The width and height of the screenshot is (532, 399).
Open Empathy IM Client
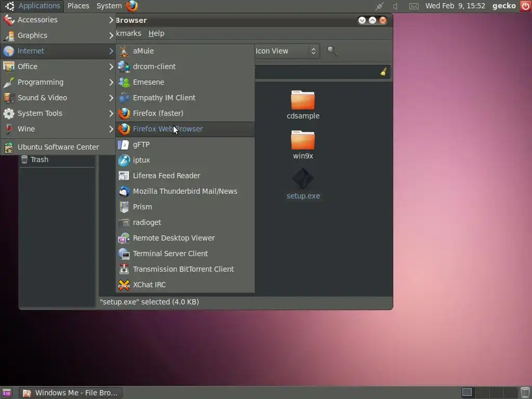point(185,98)
